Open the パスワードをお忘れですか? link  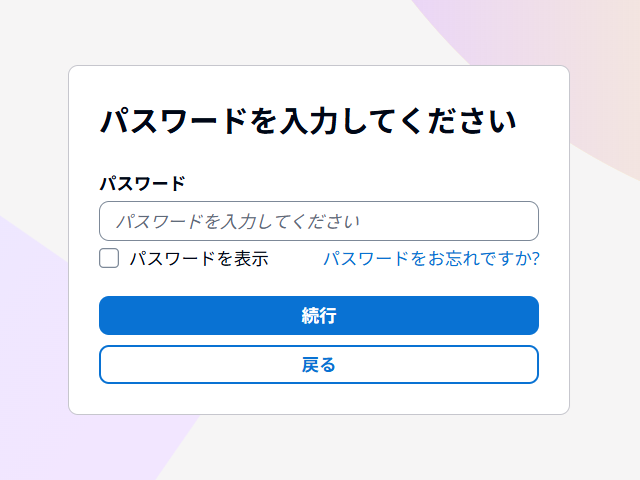point(431,259)
